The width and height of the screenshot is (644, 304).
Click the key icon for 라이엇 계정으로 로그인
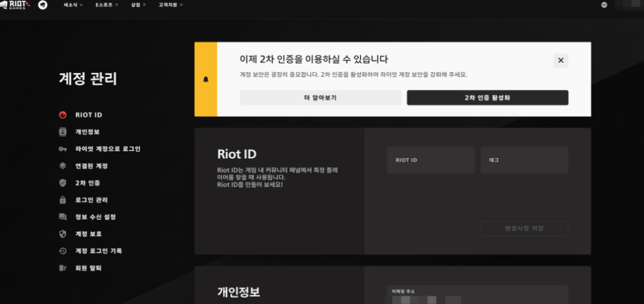click(x=62, y=149)
